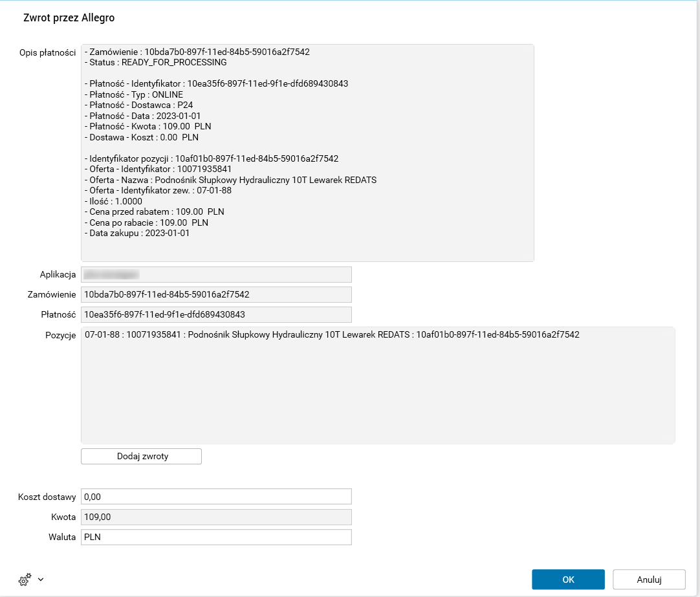The image size is (700, 597).
Task: Open the gear settings icon
Action: click(x=25, y=580)
